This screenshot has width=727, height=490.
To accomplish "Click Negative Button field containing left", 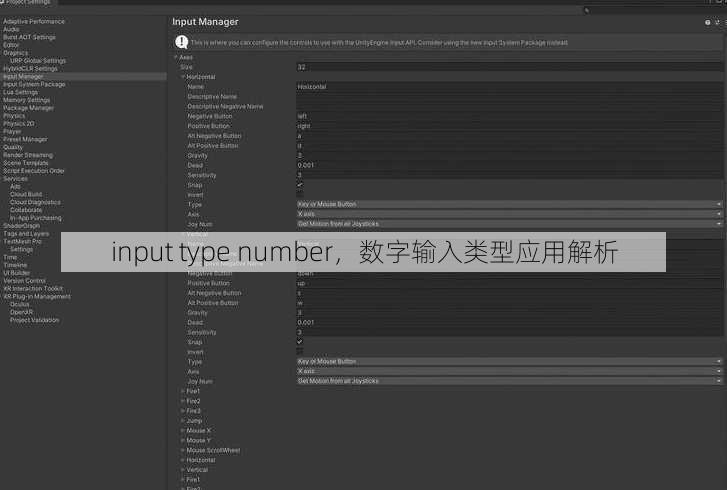I will point(510,116).
